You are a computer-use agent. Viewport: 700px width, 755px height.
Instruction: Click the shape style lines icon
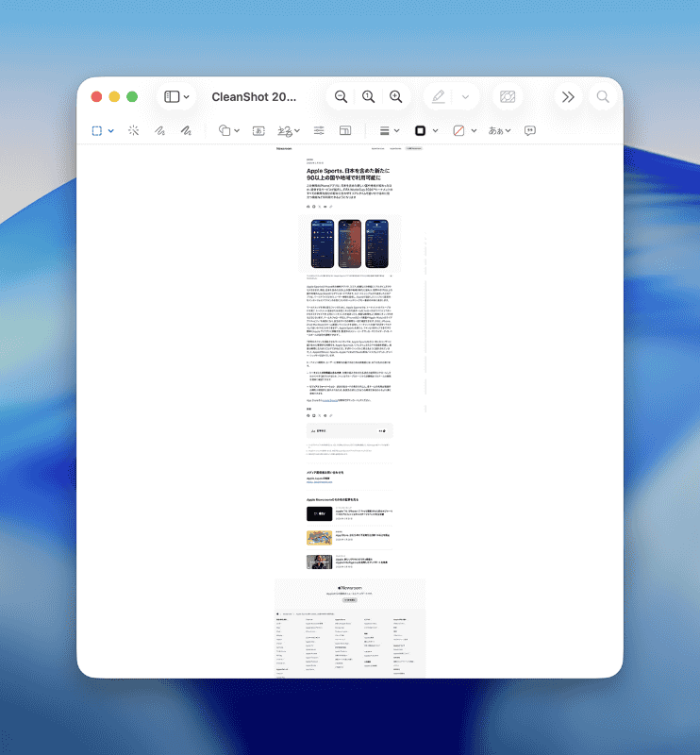pyautogui.click(x=384, y=130)
